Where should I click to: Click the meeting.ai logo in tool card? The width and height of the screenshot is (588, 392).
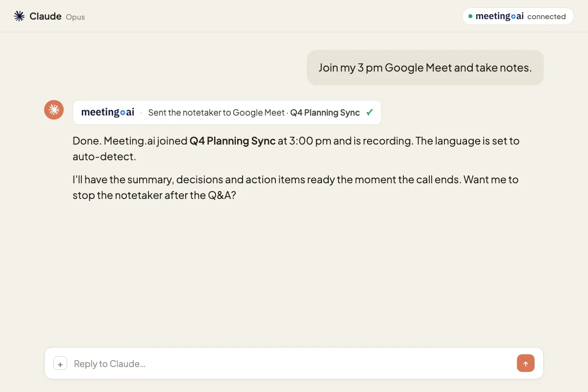coord(108,112)
